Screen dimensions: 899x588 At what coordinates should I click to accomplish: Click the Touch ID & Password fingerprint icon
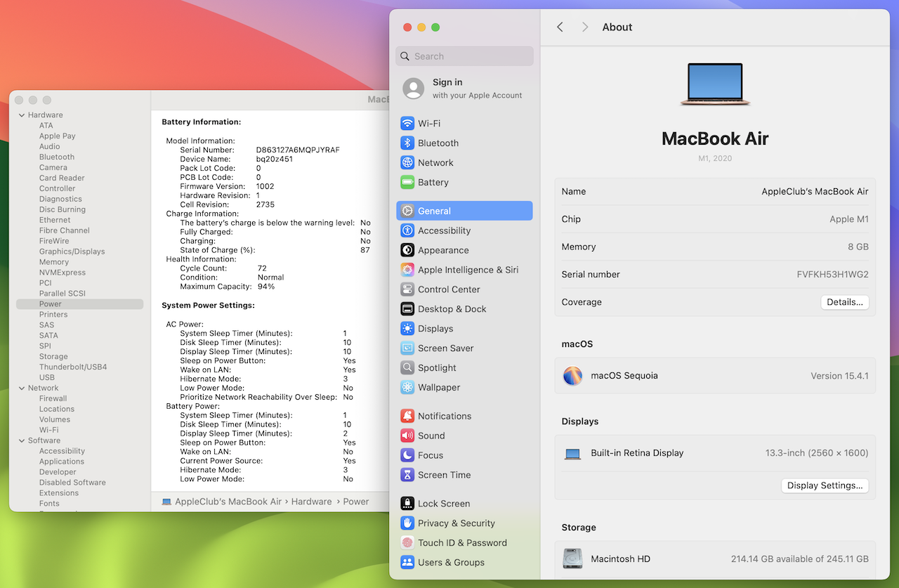tap(407, 543)
